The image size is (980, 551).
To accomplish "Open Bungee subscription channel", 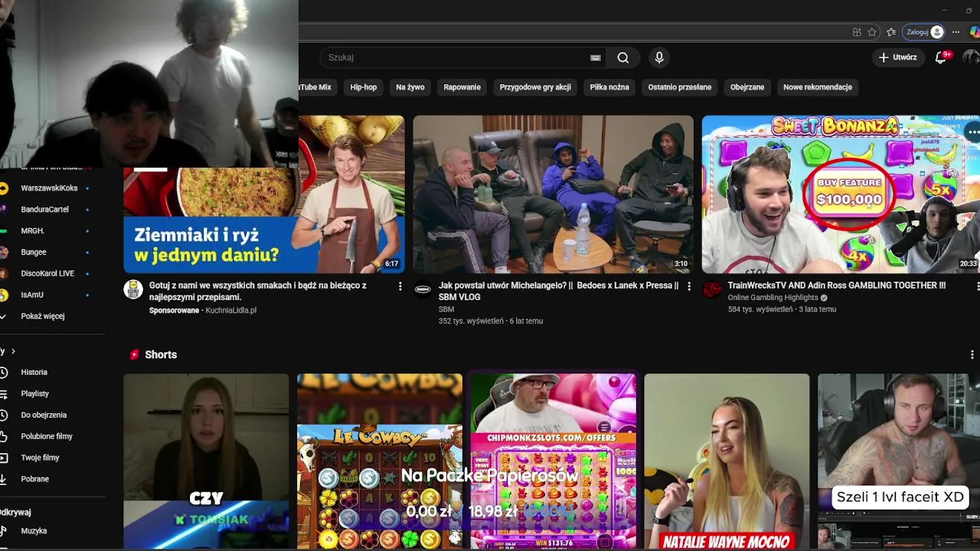I will pyautogui.click(x=34, y=253).
